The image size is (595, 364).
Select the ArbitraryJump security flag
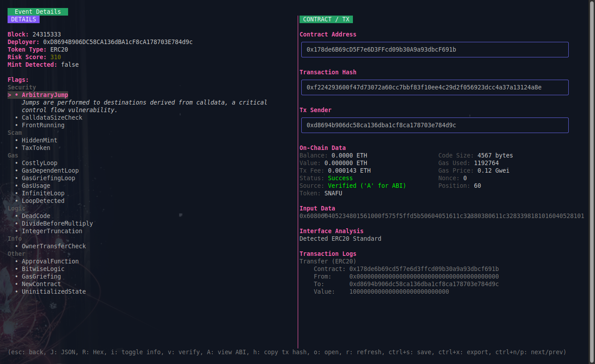pos(45,95)
